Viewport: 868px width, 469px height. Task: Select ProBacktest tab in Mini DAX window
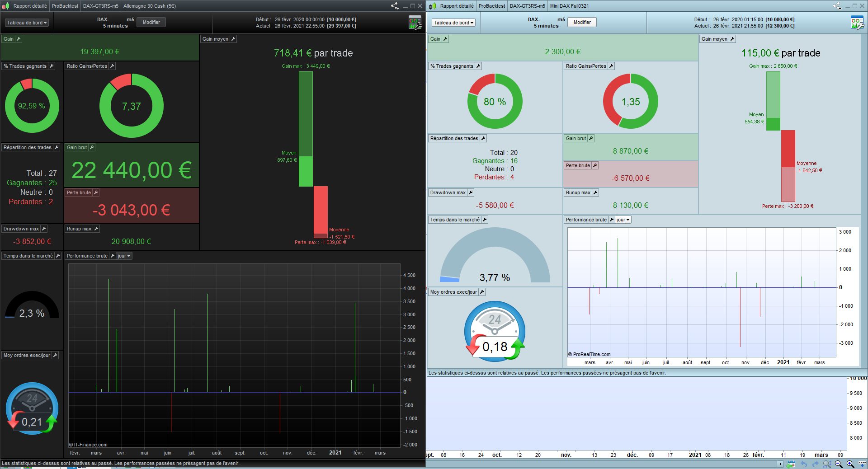tap(492, 6)
